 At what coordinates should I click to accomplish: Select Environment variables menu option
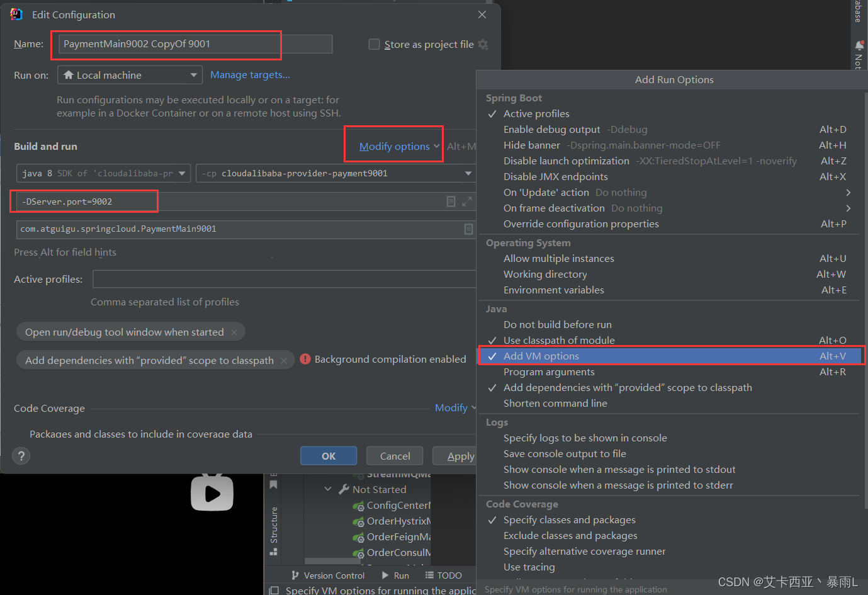click(x=669, y=290)
